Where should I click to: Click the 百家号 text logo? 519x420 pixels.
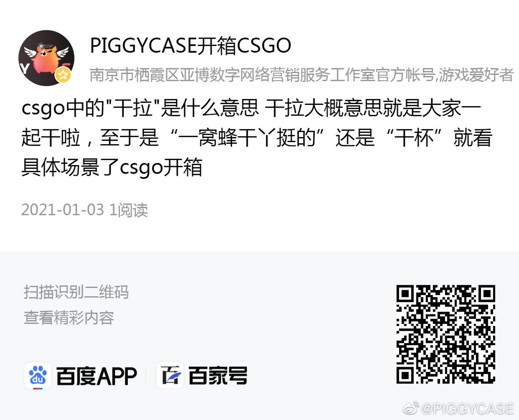(x=218, y=376)
